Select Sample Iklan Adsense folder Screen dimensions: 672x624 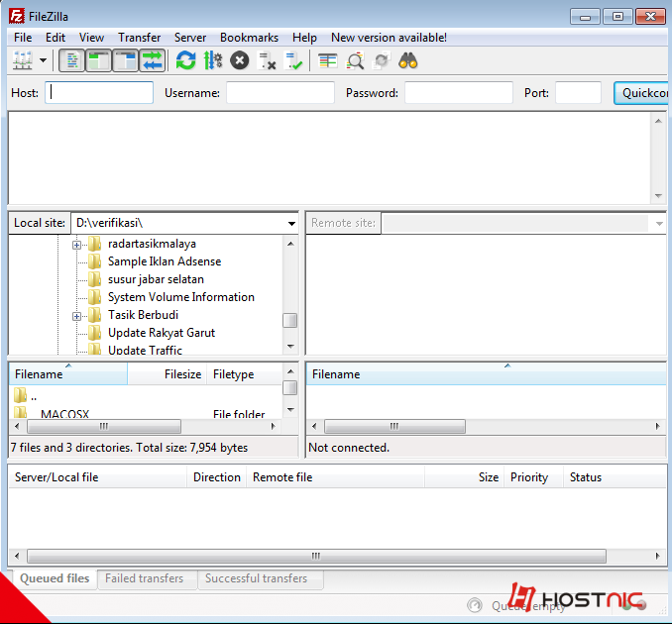click(165, 261)
